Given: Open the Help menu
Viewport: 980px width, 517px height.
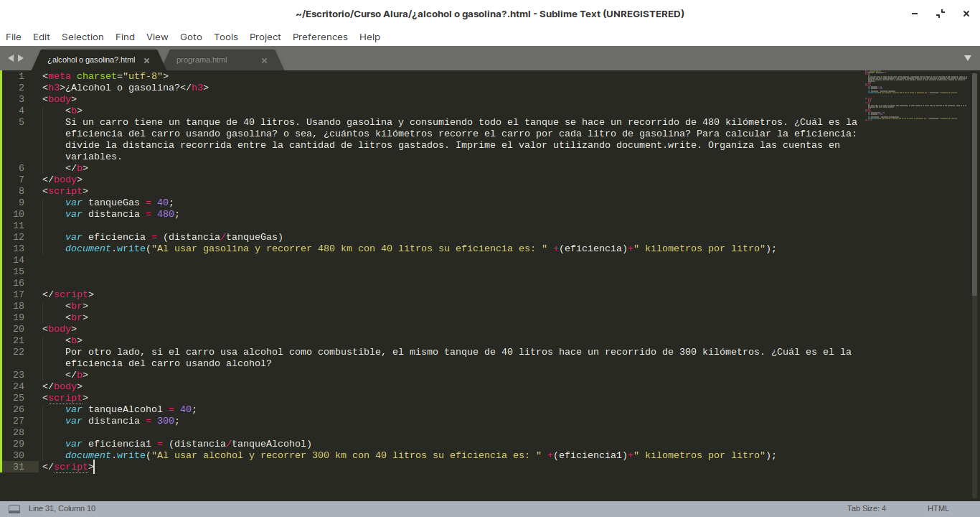Looking at the screenshot, I should tap(369, 37).
